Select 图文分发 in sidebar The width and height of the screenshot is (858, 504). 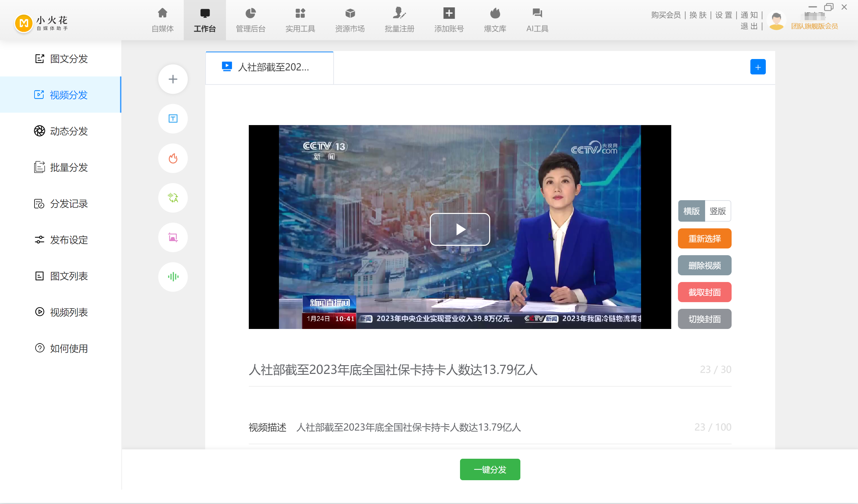pos(61,59)
